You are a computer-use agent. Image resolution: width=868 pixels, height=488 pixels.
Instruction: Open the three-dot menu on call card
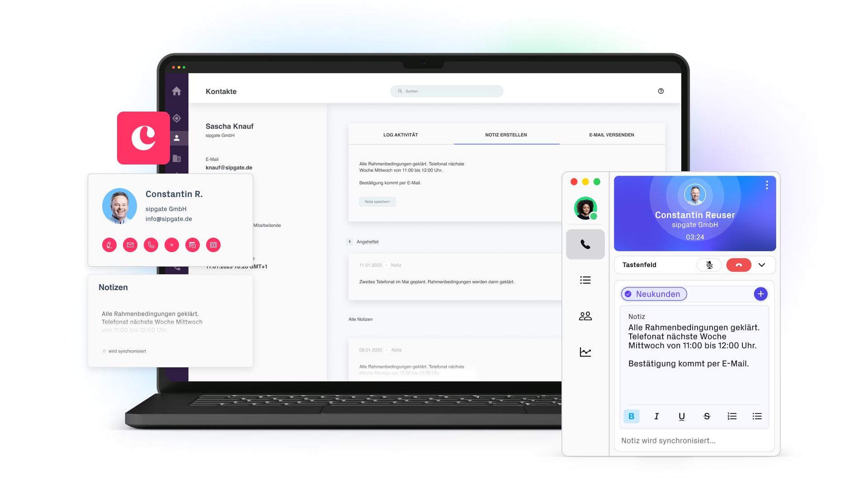pos(767,185)
